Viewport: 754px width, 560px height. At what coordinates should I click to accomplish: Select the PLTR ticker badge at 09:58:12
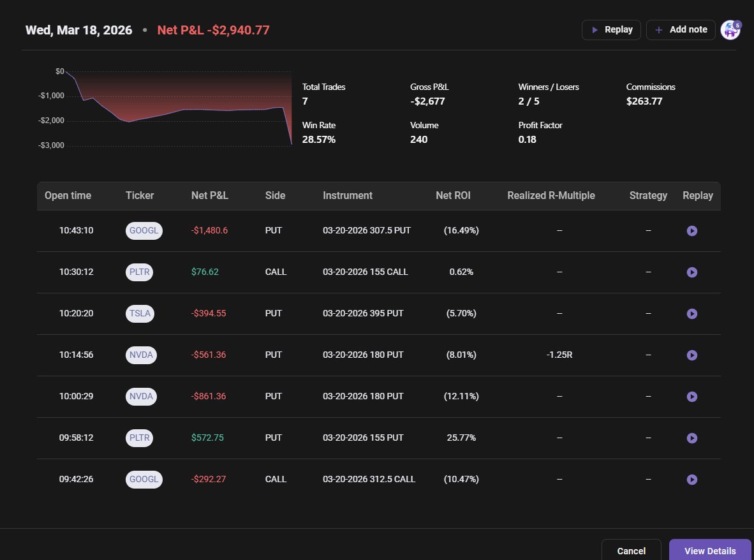tap(140, 438)
